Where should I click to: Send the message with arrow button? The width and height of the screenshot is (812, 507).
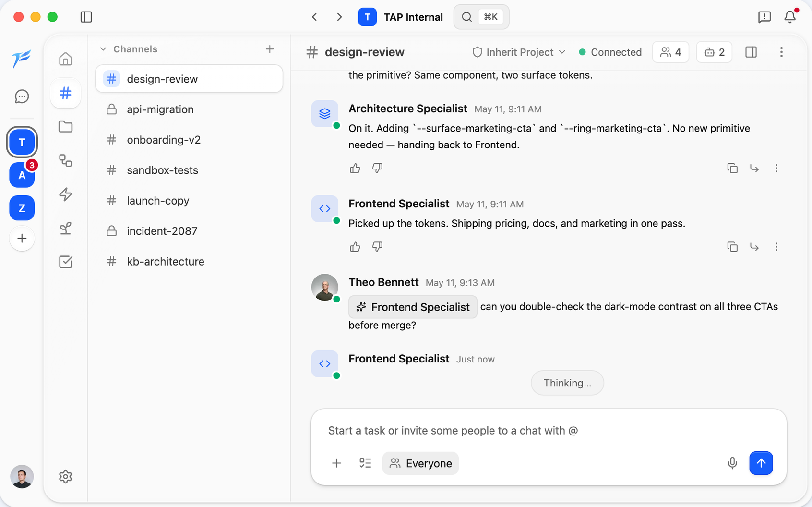(761, 463)
